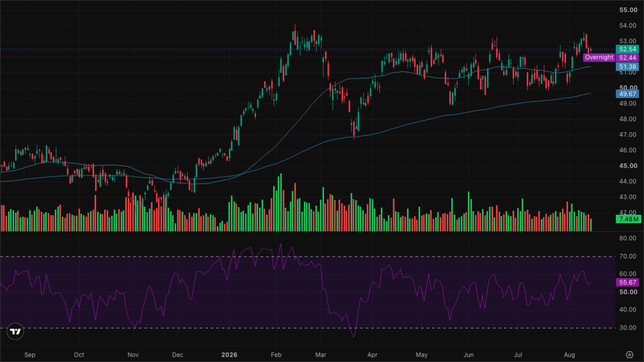644x362 pixels.
Task: Select Oct on the time axis
Action: pyautogui.click(x=79, y=355)
